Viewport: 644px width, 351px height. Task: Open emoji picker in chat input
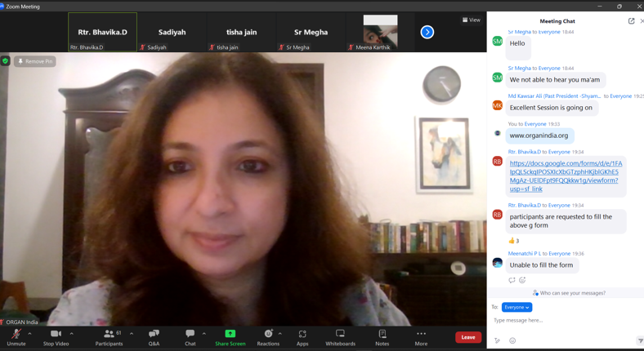point(512,340)
